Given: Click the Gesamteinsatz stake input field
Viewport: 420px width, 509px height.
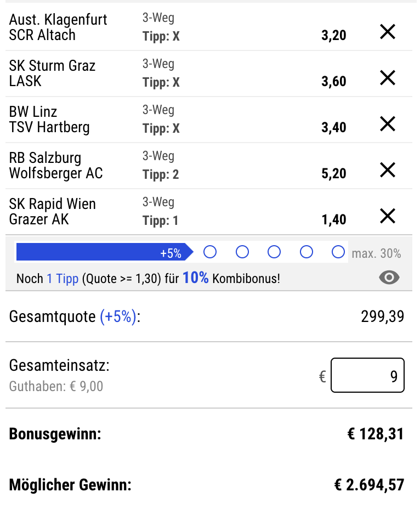Looking at the screenshot, I should [367, 375].
